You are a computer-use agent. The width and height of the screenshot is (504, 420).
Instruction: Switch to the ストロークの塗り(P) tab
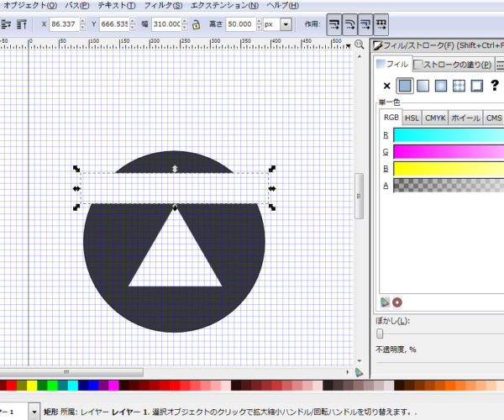pyautogui.click(x=453, y=65)
